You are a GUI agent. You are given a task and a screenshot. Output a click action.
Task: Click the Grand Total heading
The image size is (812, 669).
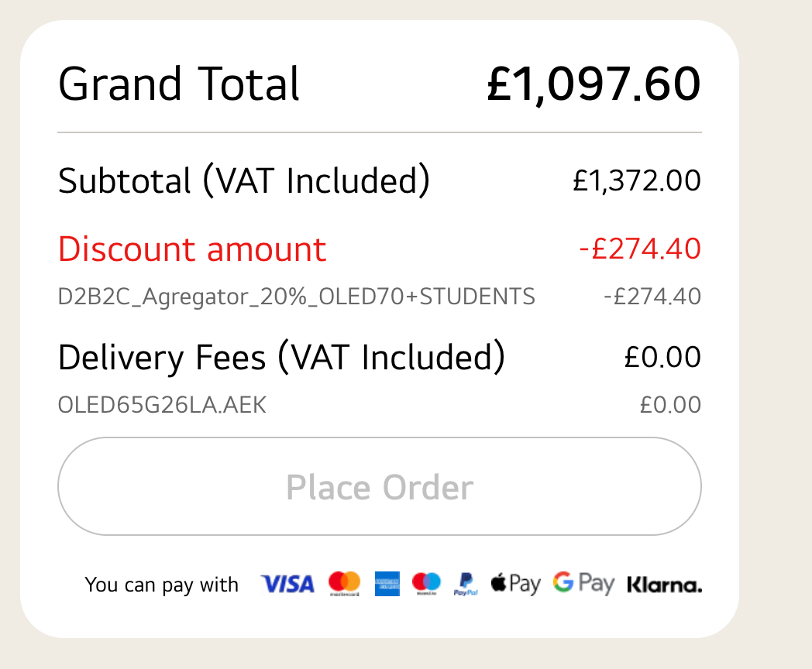click(179, 84)
